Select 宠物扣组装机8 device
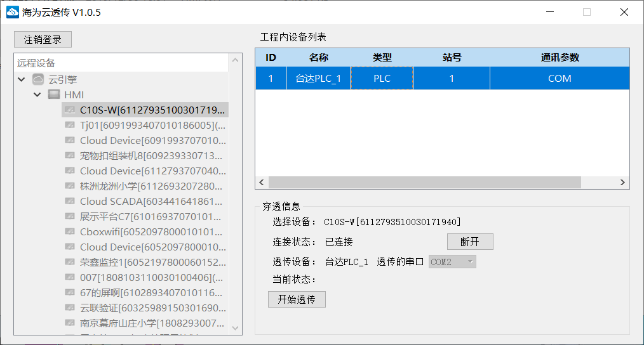The height and width of the screenshot is (345, 644). 151,155
